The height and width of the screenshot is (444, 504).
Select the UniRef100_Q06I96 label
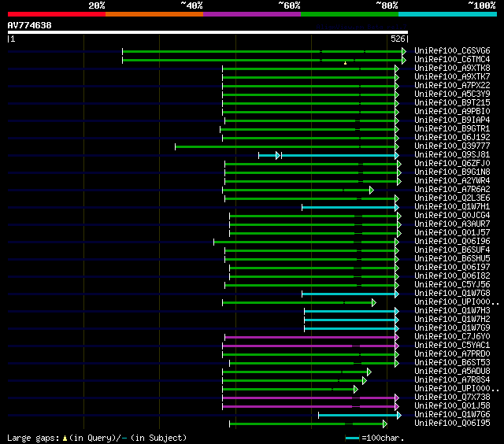[x=452, y=242]
